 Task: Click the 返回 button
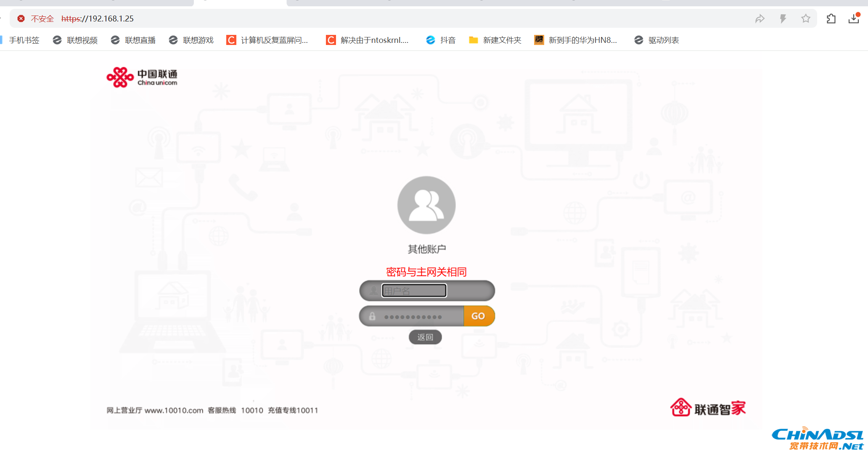click(425, 337)
